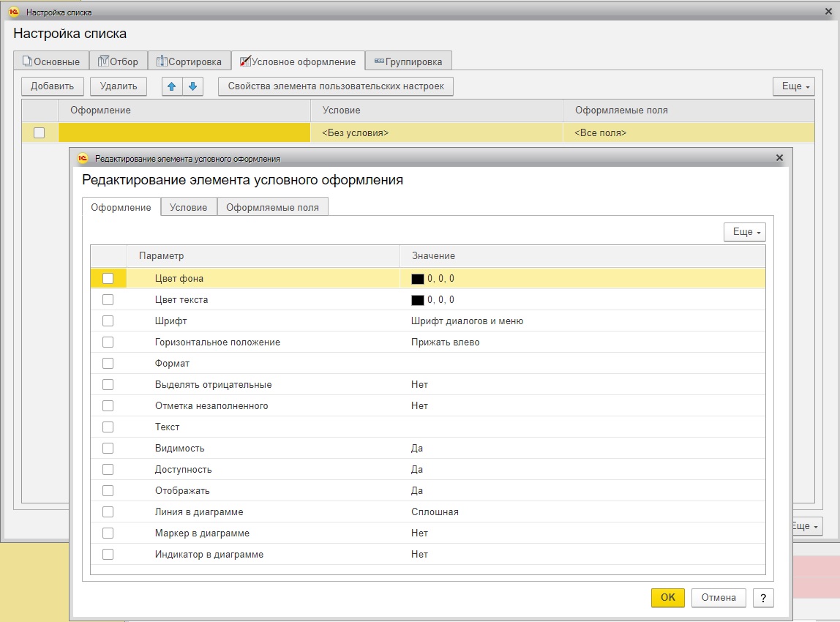This screenshot has height=622, width=840.
Task: Click the black swatch for Цвет текста value
Action: point(417,300)
